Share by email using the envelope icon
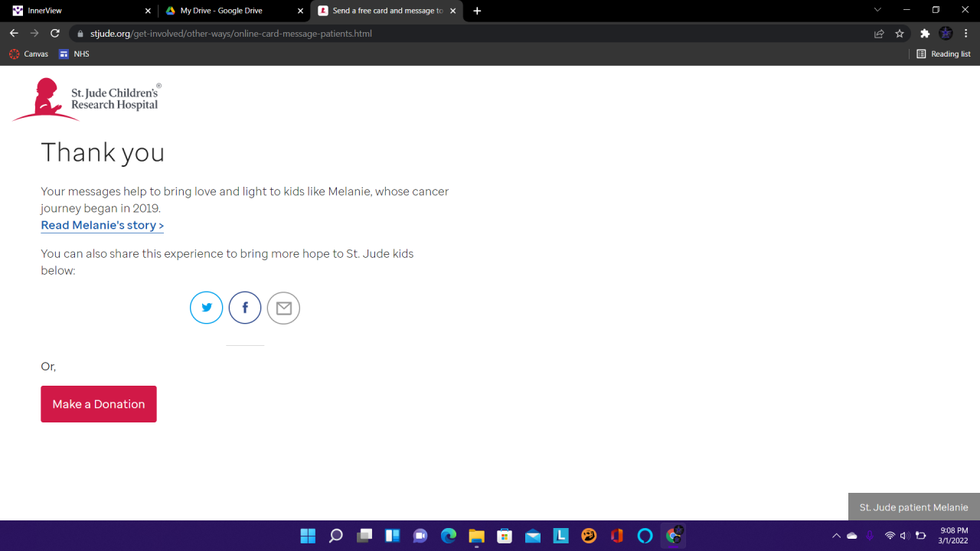The height and width of the screenshot is (551, 980). 283,308
